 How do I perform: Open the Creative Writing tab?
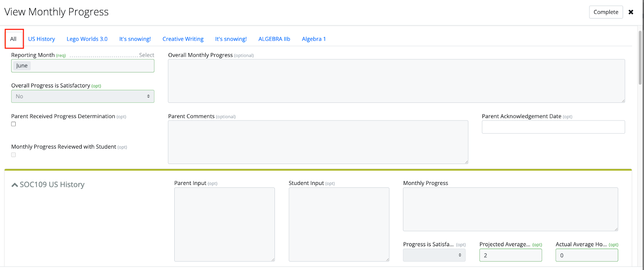coord(183,39)
